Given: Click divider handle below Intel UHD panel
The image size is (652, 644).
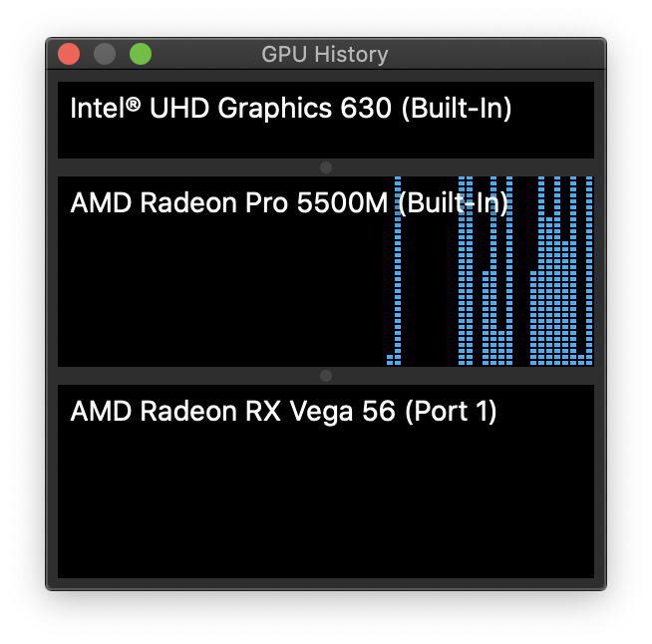Looking at the screenshot, I should click(326, 167).
